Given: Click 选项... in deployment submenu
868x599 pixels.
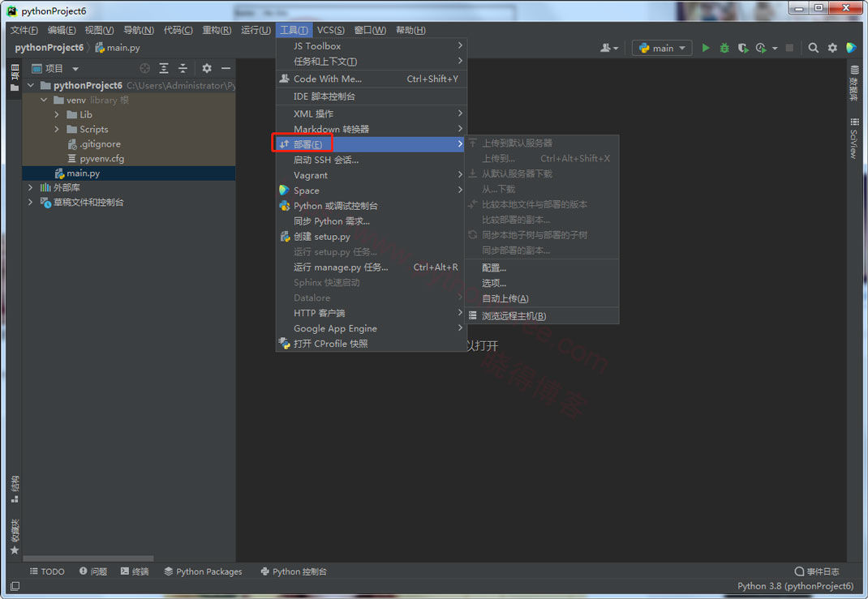Looking at the screenshot, I should [x=542, y=283].
